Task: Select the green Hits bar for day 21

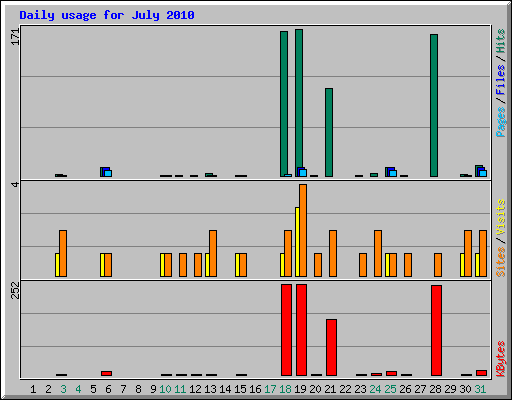Action: [x=329, y=132]
